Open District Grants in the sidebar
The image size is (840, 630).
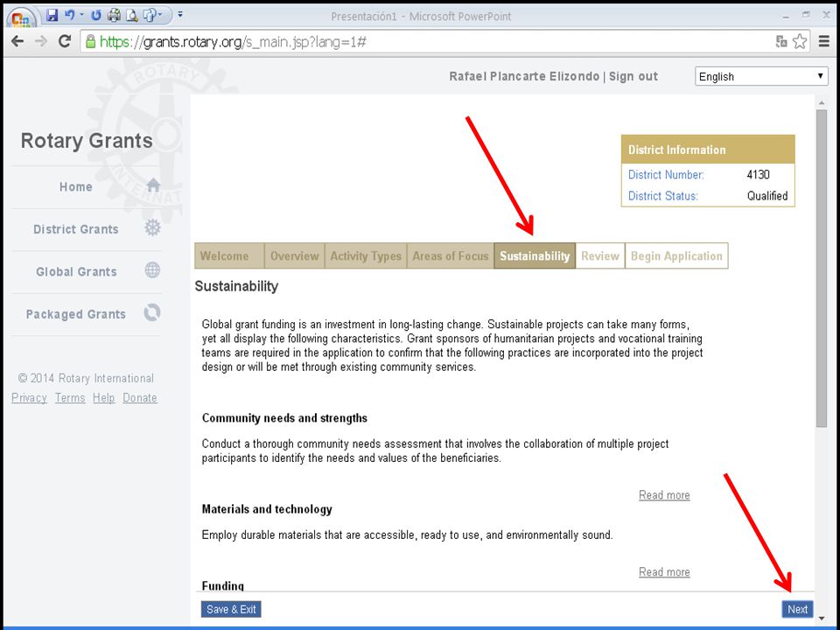76,229
